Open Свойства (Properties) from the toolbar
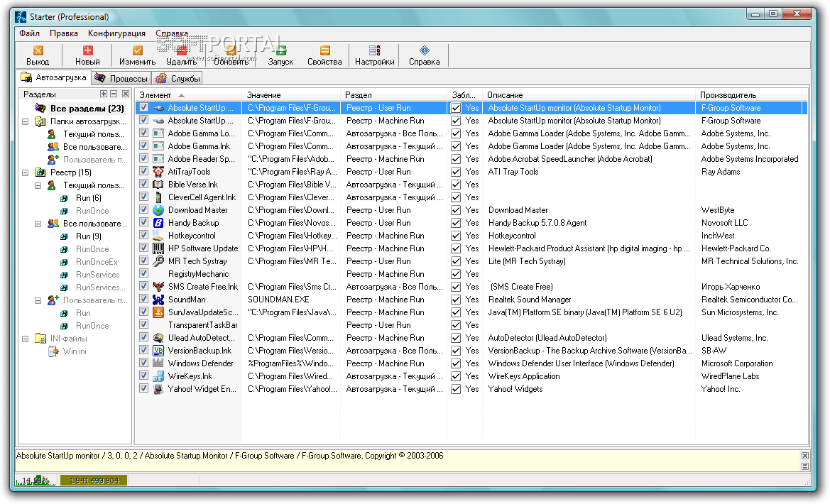The height and width of the screenshot is (504, 830). click(x=324, y=51)
